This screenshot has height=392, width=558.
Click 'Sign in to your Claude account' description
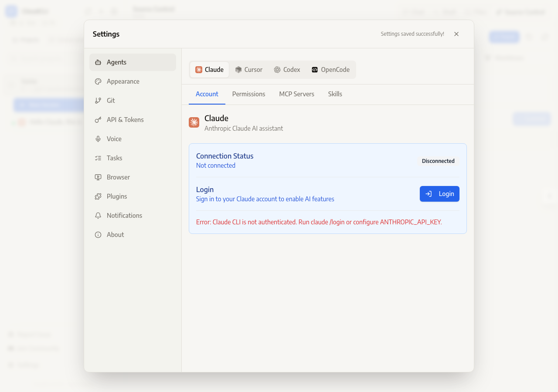tap(265, 199)
